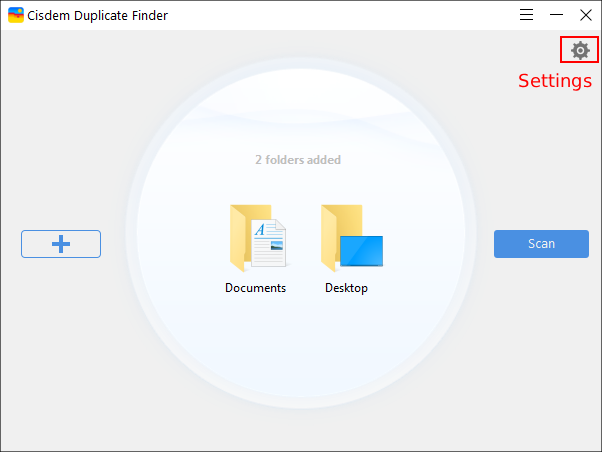Select the Documents folder icon
Screen dimensions: 602x452
tap(258, 238)
